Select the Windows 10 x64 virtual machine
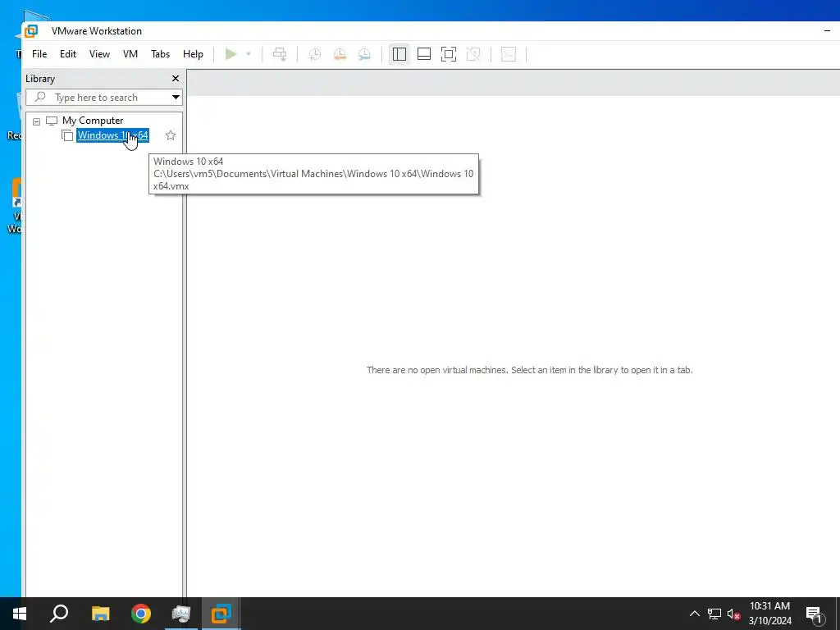The width and height of the screenshot is (840, 630). (x=112, y=135)
